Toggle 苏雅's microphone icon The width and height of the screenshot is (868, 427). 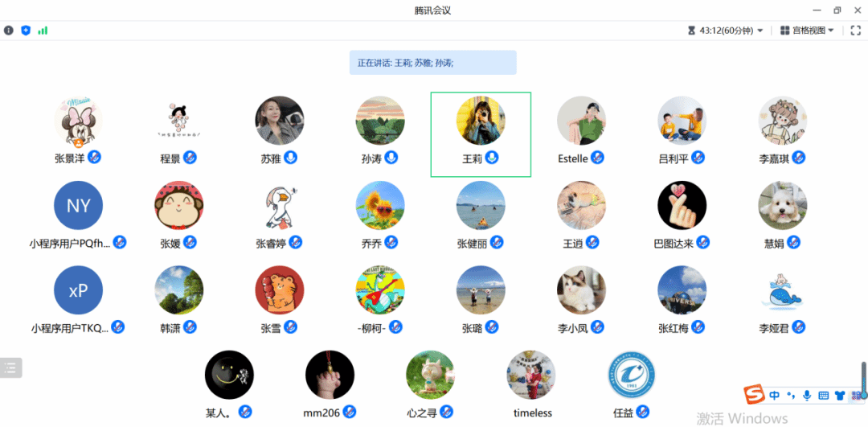[x=290, y=158]
